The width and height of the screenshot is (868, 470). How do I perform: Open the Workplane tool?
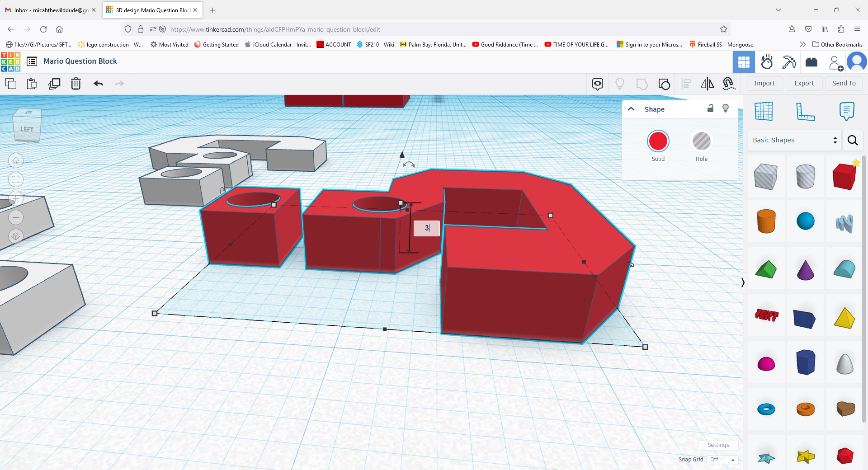coord(764,111)
